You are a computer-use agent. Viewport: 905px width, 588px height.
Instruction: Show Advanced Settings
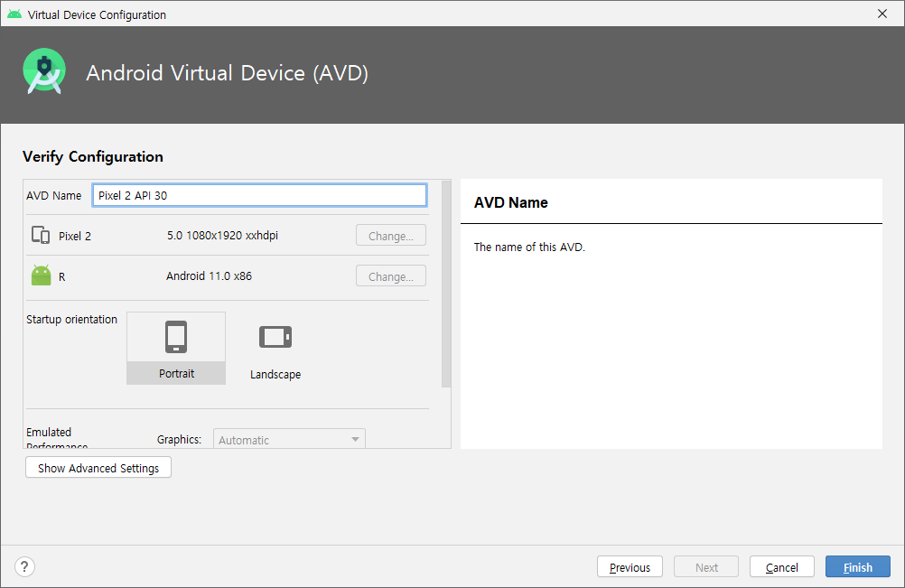click(98, 467)
